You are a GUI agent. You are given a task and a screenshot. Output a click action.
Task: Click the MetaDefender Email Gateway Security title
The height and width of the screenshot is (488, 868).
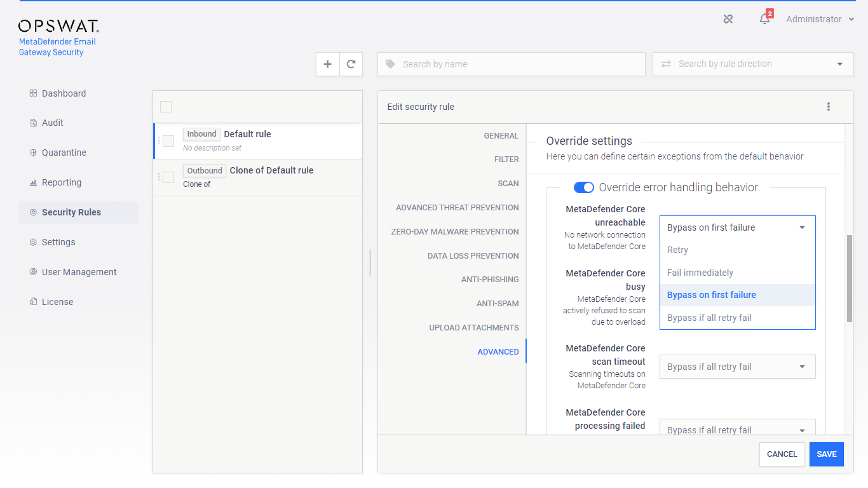(57, 47)
